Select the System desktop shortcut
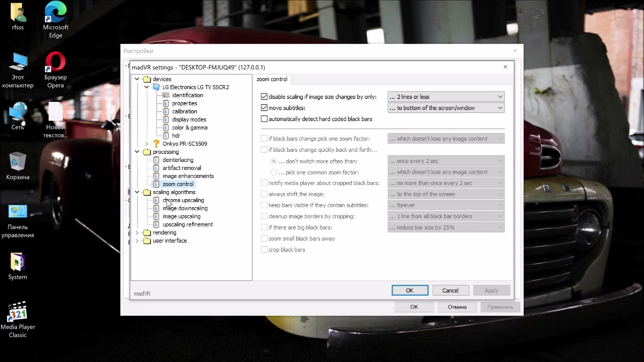Viewport: 644px width, 362px height. 18,261
